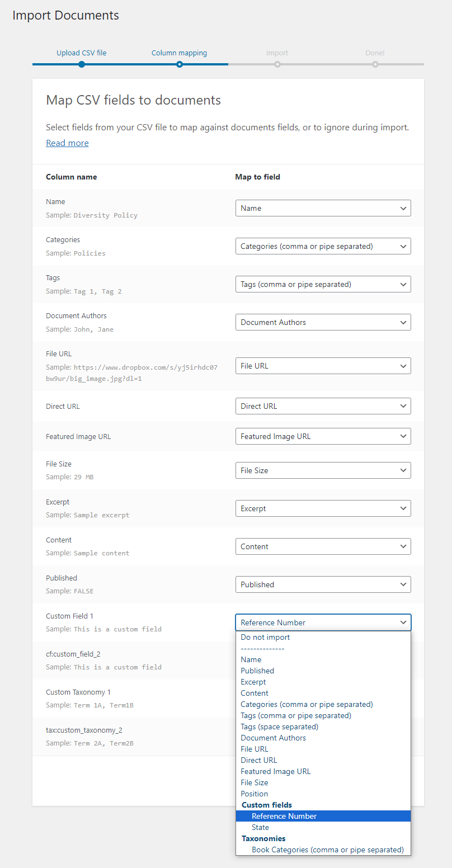Click the Import step marker dot

click(x=277, y=64)
